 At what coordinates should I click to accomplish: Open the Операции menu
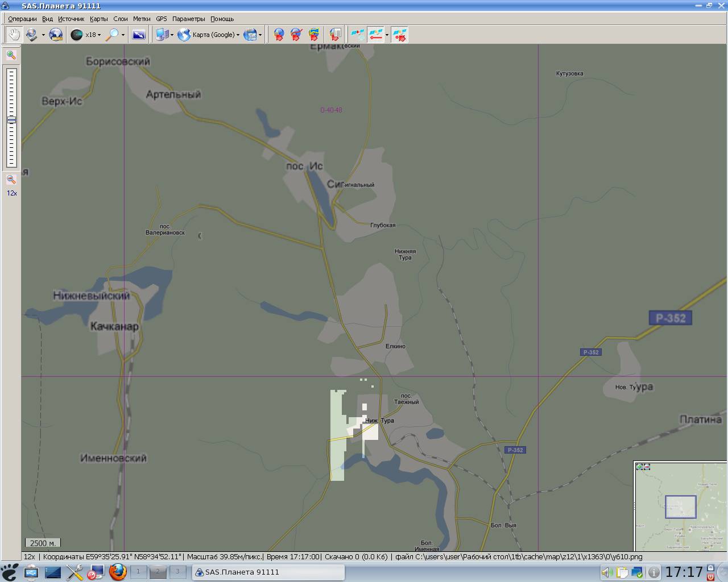(22, 19)
